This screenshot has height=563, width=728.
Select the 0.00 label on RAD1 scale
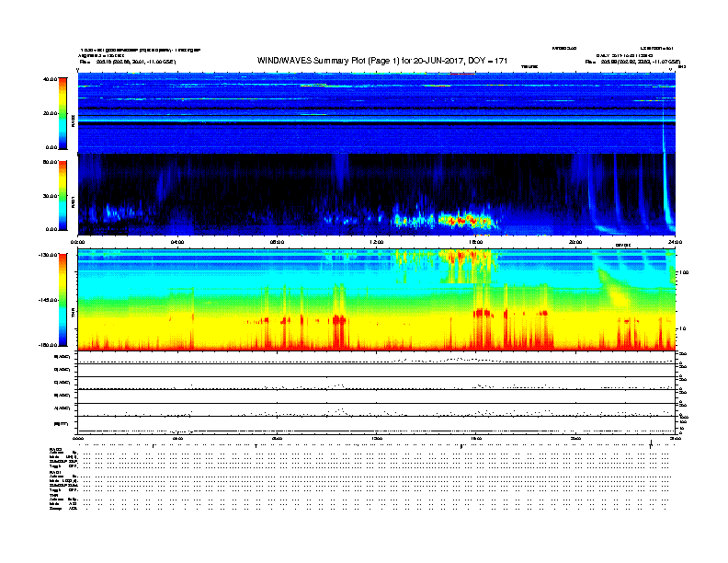pyautogui.click(x=51, y=229)
